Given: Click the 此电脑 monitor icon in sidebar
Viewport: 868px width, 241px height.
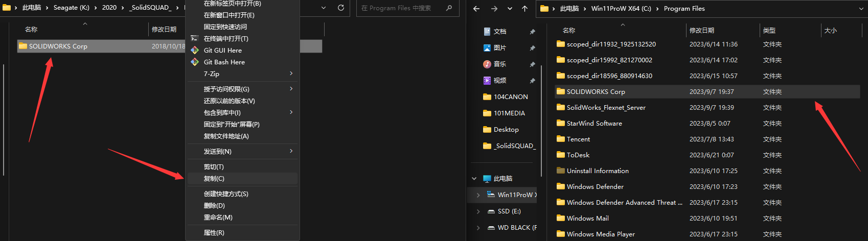Looking at the screenshot, I should click(487, 178).
